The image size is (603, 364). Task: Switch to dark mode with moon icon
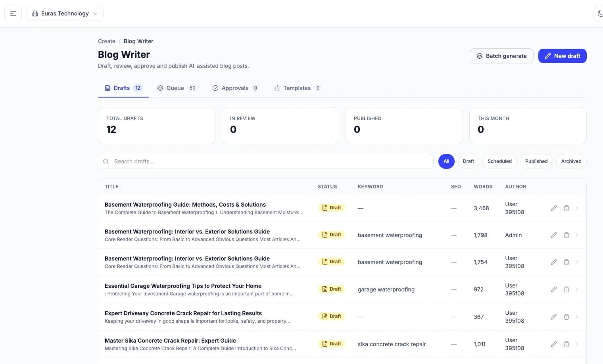[x=599, y=13]
